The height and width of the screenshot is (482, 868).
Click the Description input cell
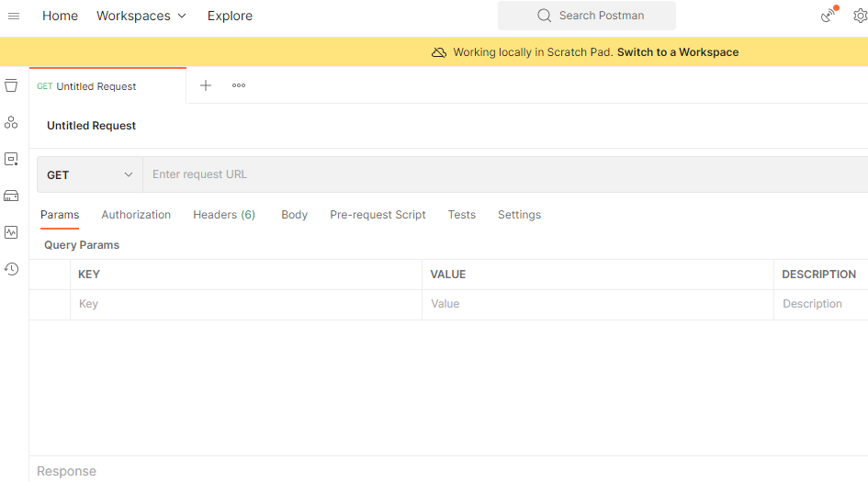coord(821,304)
